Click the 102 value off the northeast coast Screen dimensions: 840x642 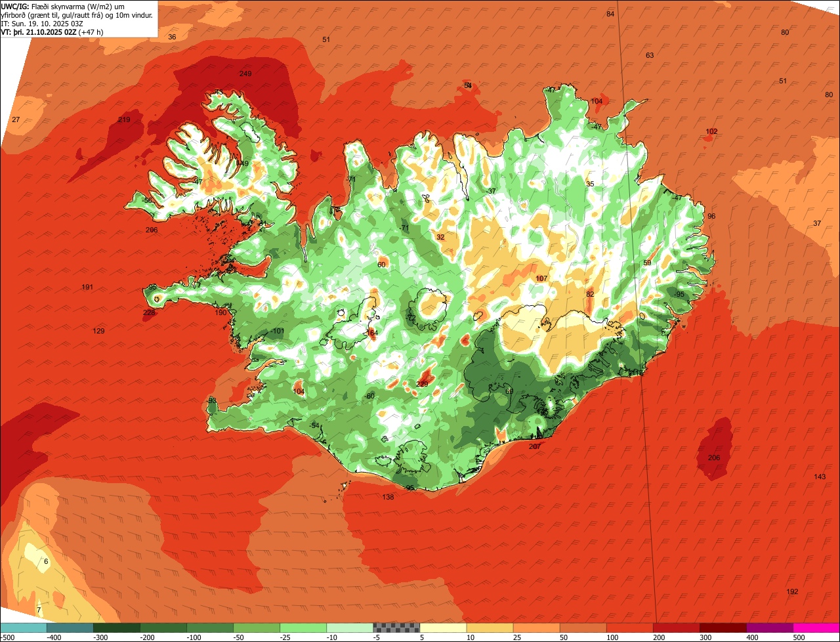[711, 131]
